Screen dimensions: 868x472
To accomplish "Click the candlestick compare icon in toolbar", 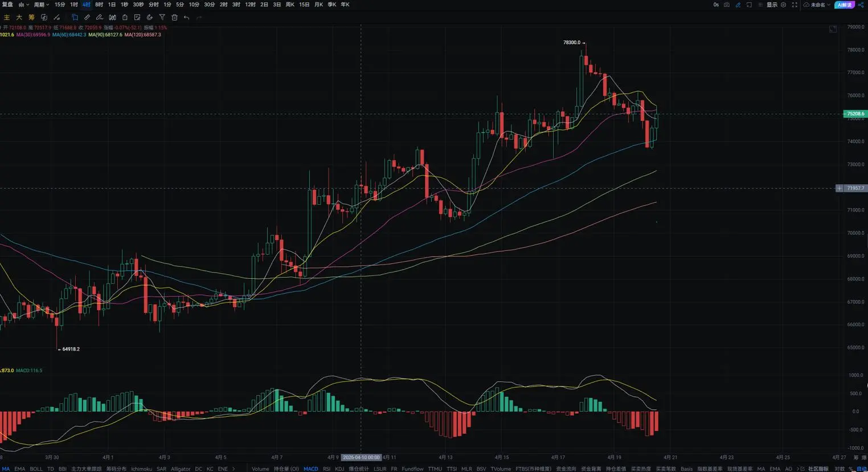I will pos(112,18).
